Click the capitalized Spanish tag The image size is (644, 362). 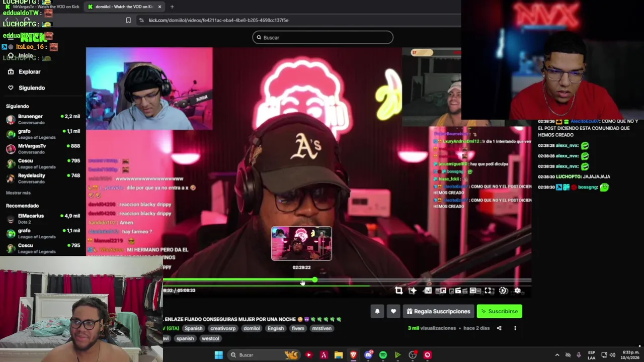(x=193, y=328)
